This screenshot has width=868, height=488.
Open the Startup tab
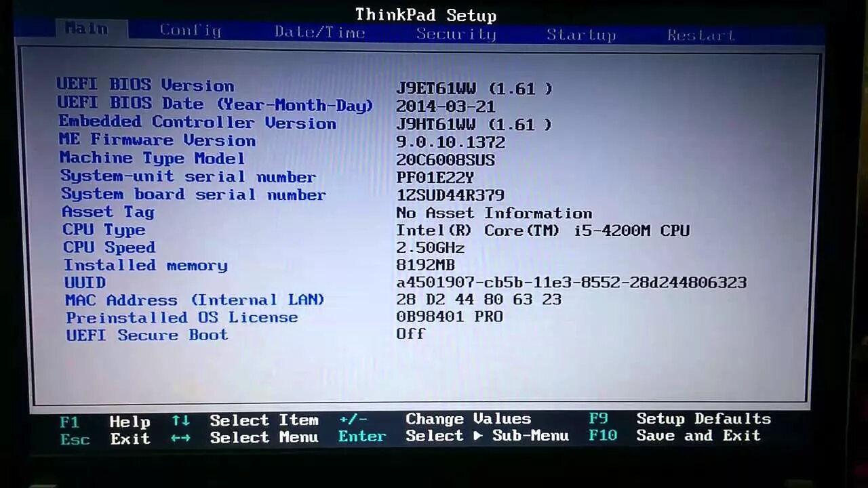[x=581, y=35]
